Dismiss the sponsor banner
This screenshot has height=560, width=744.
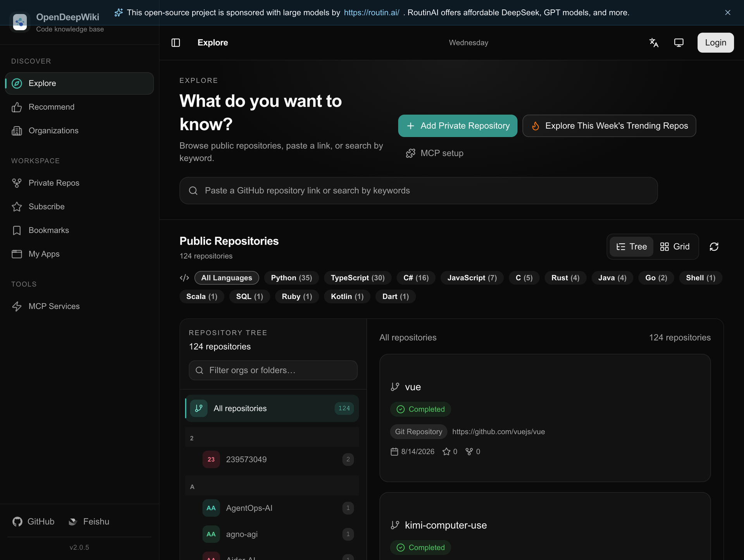pos(727,12)
